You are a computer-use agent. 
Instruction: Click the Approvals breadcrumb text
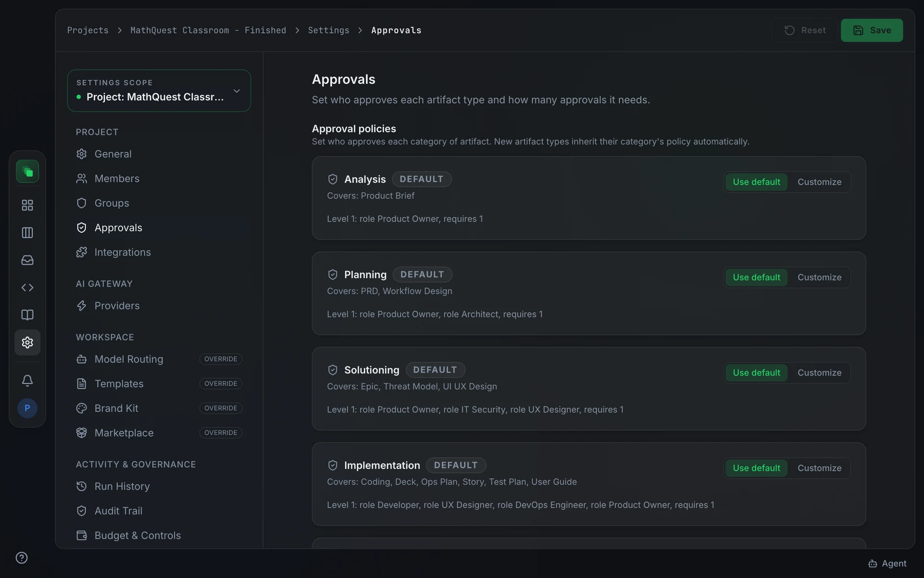[396, 30]
